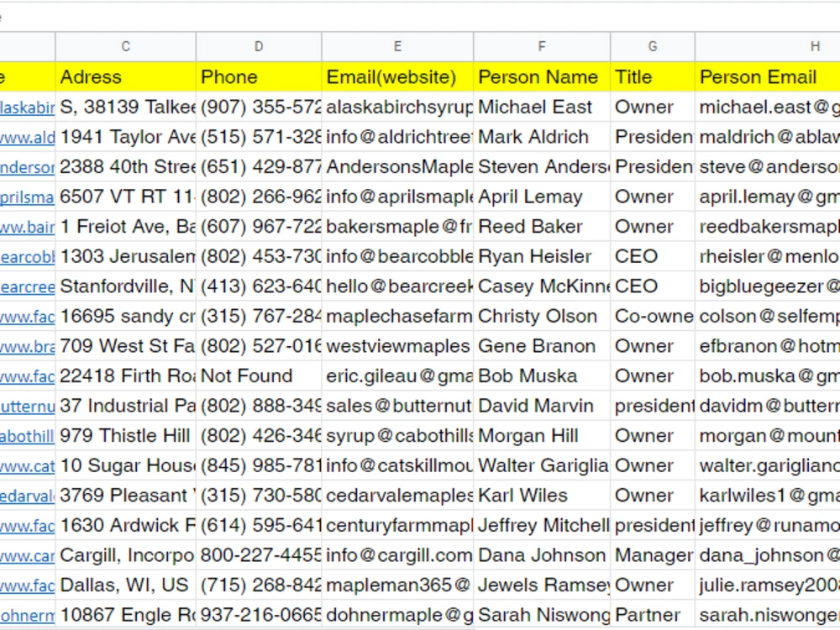This screenshot has height=630, width=840.
Task: Select the Cargill, Incorpo address cell
Action: coord(125,555)
